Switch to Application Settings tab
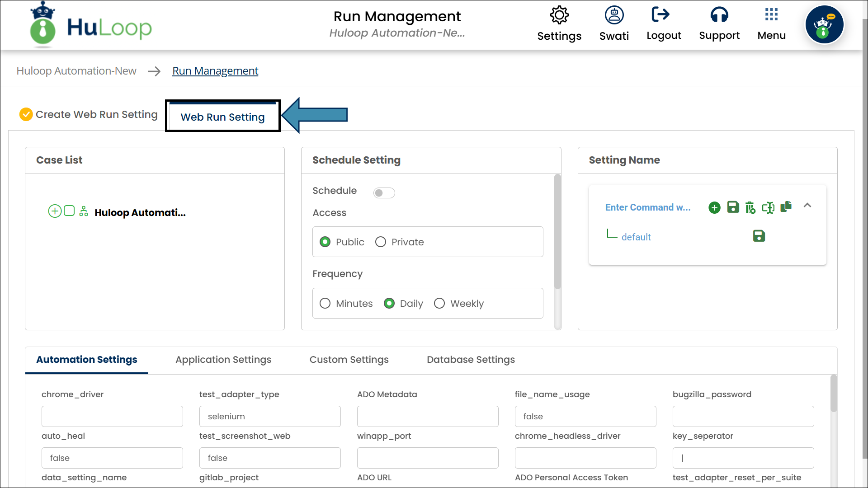Image resolution: width=868 pixels, height=488 pixels. tap(223, 360)
